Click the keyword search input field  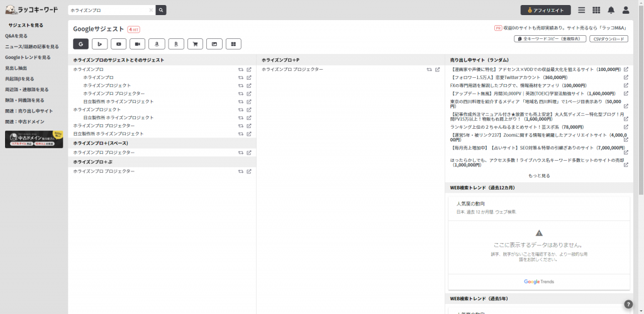[108, 10]
